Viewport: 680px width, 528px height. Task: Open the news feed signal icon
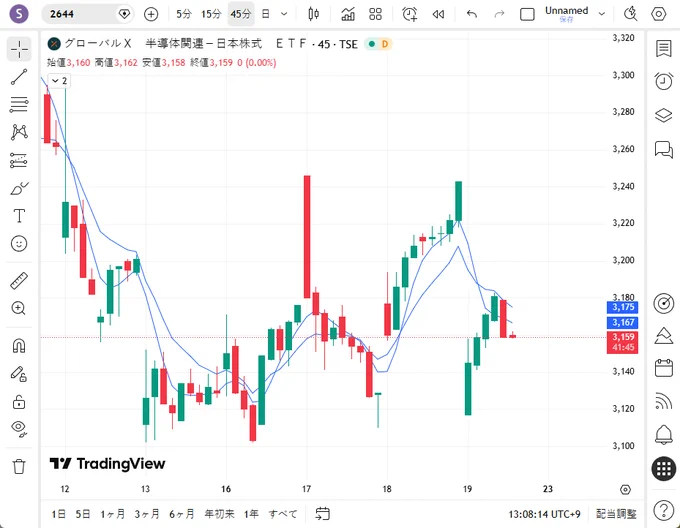[x=664, y=401]
